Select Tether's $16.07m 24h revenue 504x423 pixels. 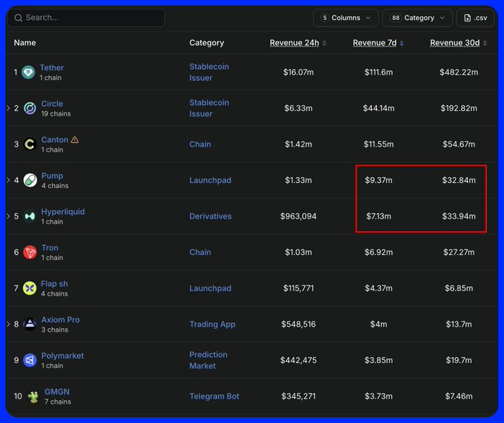coord(298,72)
